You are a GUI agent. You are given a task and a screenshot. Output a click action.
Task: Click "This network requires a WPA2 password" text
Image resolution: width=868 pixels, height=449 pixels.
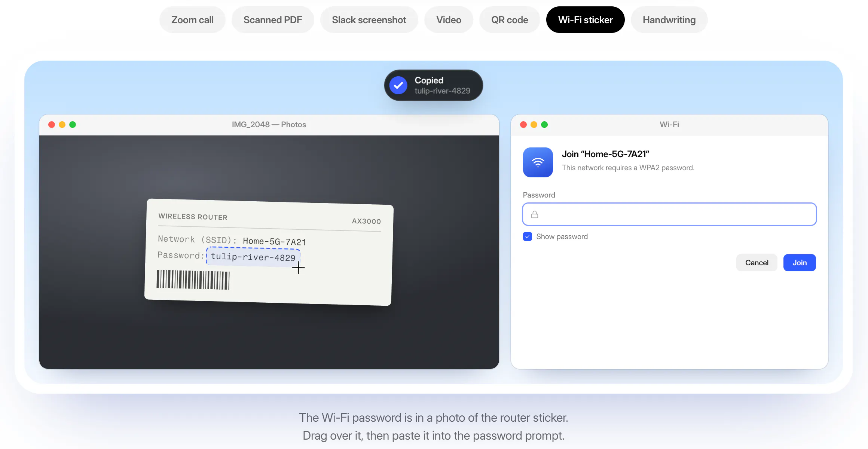(x=628, y=168)
